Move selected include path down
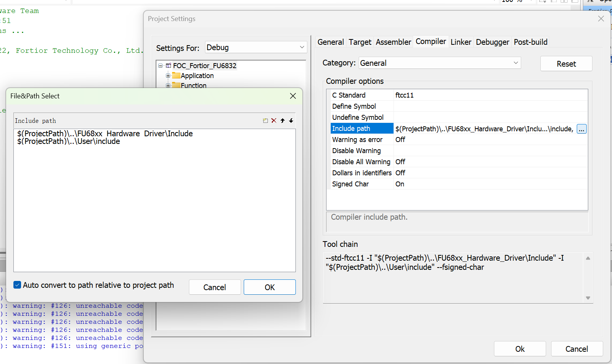The width and height of the screenshot is (612, 364). pyautogui.click(x=291, y=121)
